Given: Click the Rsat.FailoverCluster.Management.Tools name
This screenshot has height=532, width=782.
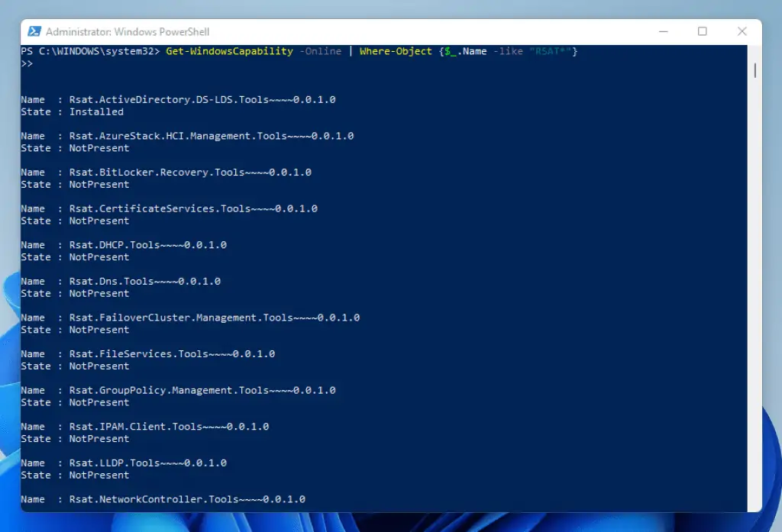Looking at the screenshot, I should click(214, 317).
